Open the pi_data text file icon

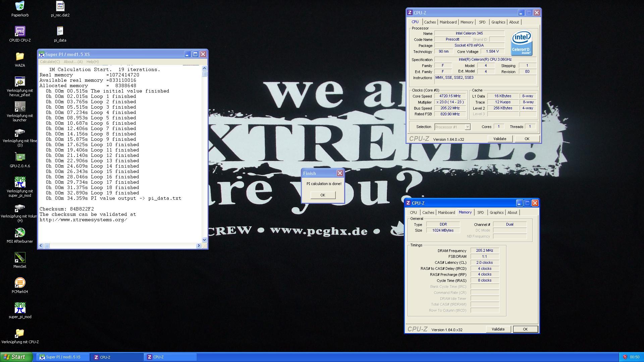pyautogui.click(x=60, y=31)
